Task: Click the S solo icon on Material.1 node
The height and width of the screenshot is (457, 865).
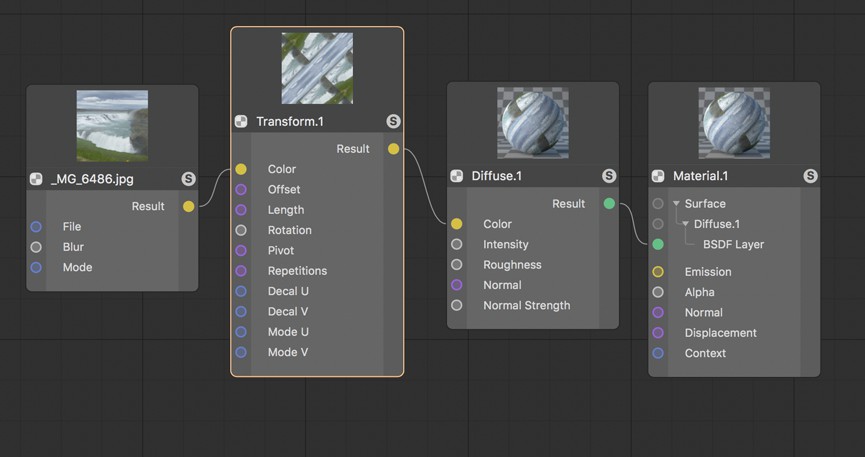Action: [x=810, y=176]
